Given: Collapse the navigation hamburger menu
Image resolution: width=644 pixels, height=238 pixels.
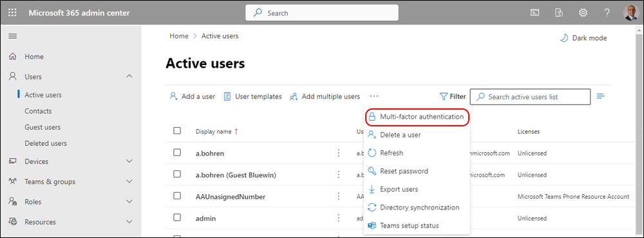Looking at the screenshot, I should pyautogui.click(x=13, y=36).
